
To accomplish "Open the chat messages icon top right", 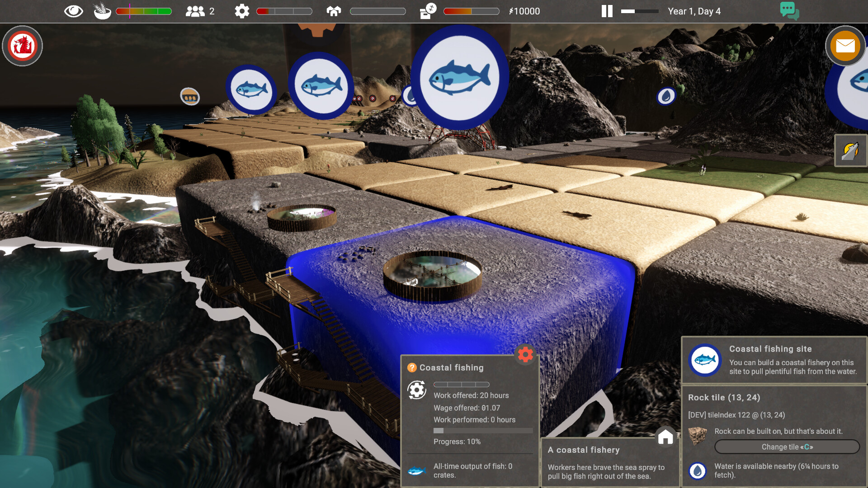I will pyautogui.click(x=789, y=10).
